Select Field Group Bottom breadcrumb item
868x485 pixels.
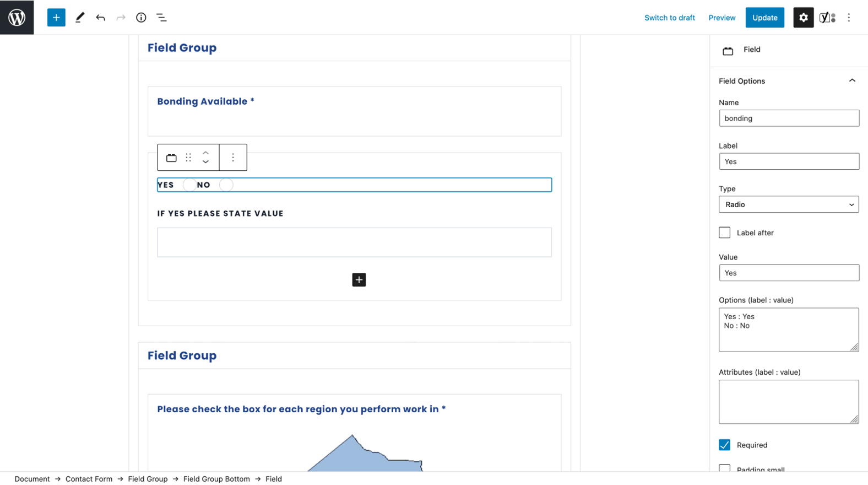pyautogui.click(x=216, y=479)
